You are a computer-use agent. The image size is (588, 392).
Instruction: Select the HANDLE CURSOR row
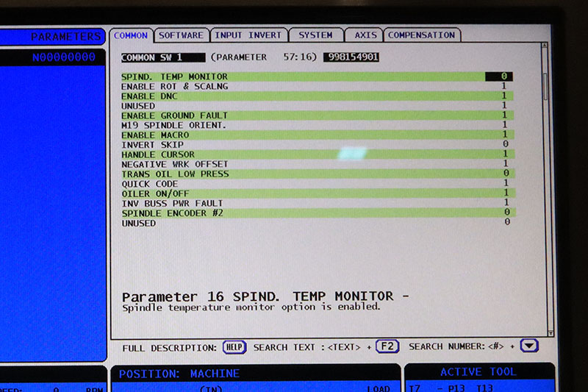coord(318,154)
